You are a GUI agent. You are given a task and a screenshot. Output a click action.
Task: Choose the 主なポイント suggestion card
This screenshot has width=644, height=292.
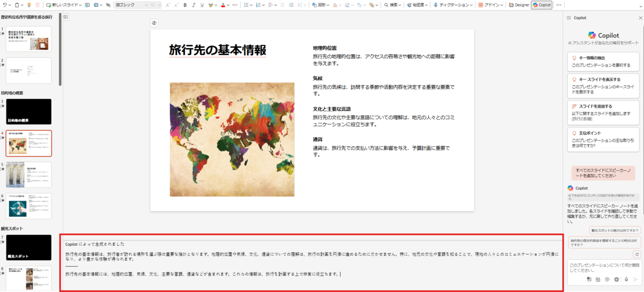603,139
